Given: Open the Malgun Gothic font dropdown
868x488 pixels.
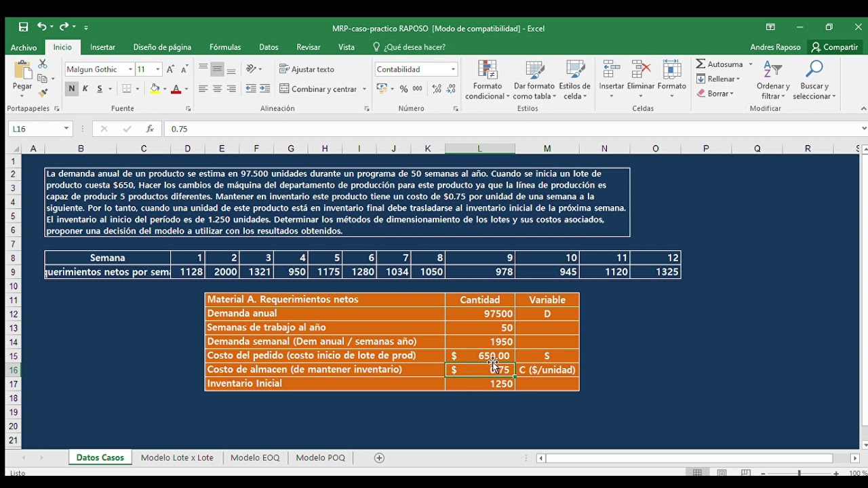Looking at the screenshot, I should click(130, 69).
